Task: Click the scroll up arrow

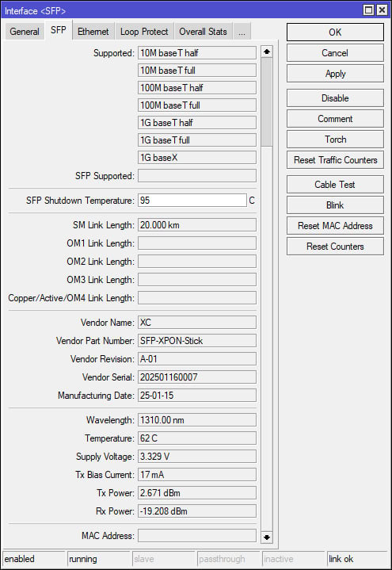Action: pos(267,52)
